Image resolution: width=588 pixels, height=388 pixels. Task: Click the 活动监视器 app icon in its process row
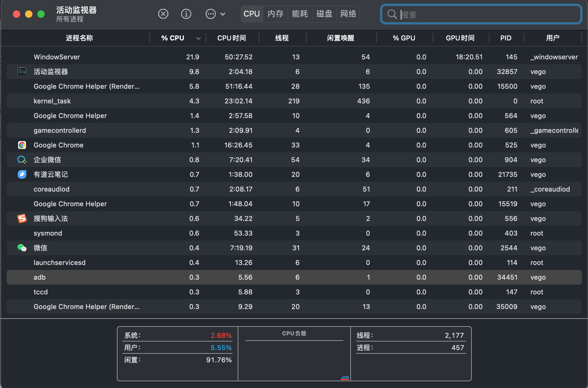click(x=22, y=71)
